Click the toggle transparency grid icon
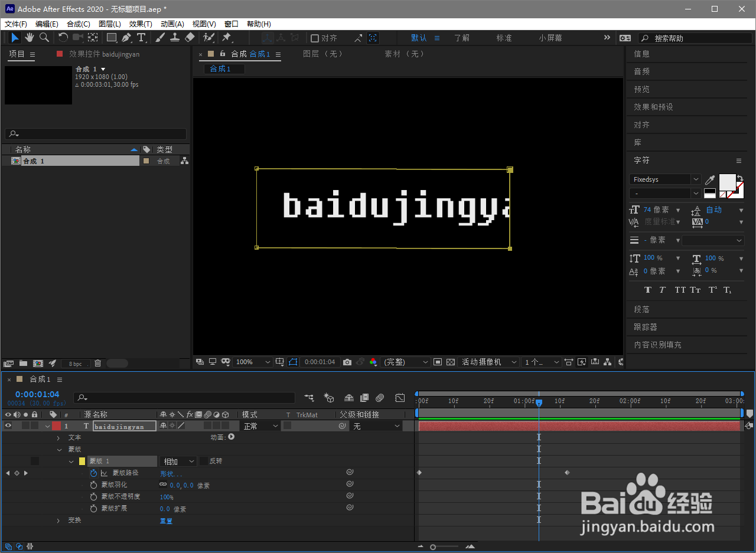Viewport: 756px width, 553px height. 451,362
